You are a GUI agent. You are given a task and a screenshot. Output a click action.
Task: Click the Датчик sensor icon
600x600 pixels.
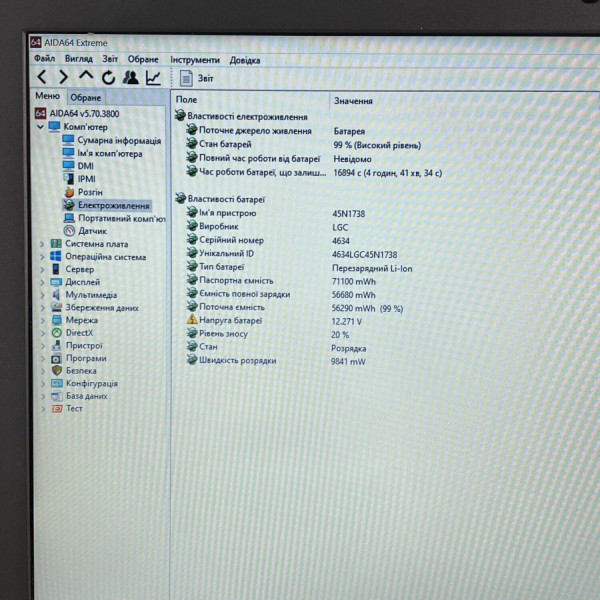pos(69,231)
